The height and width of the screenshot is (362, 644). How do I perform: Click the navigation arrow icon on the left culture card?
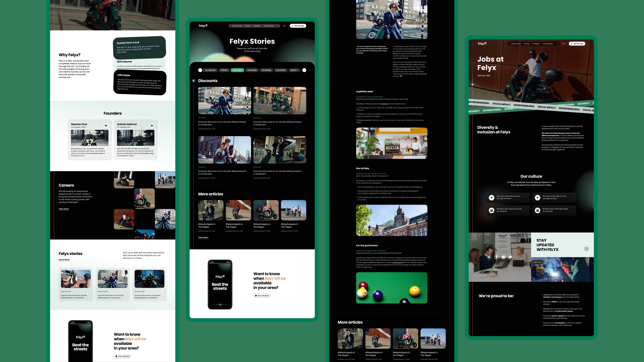pos(491,198)
